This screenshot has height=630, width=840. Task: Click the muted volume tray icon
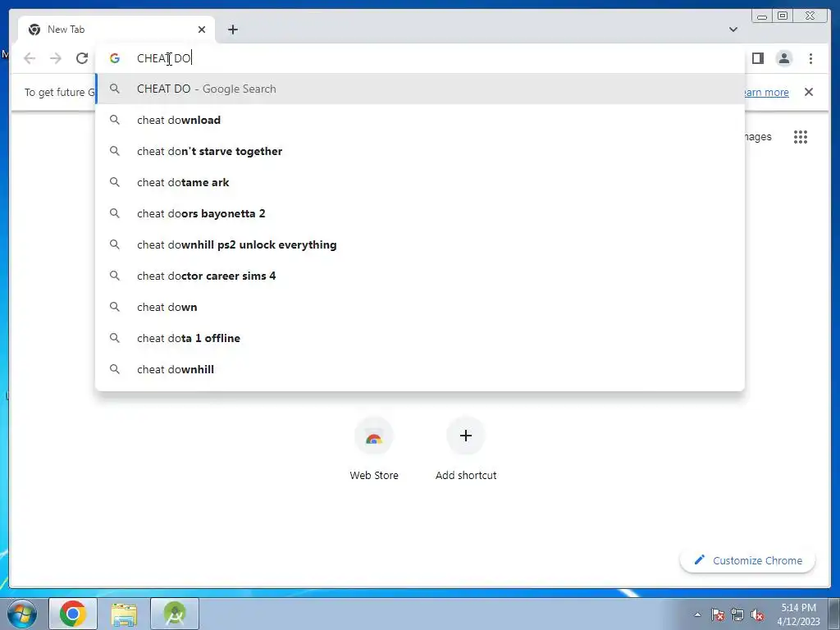point(757,614)
